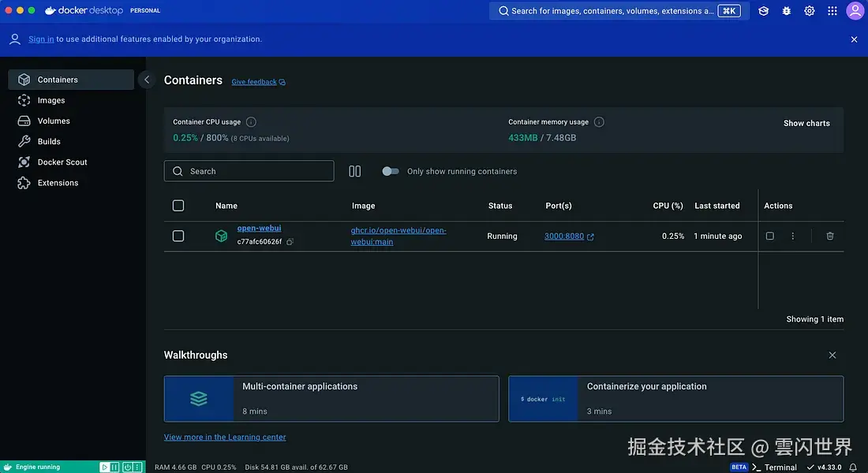Click Disk 54.81 GB avail. status text

coord(296,467)
